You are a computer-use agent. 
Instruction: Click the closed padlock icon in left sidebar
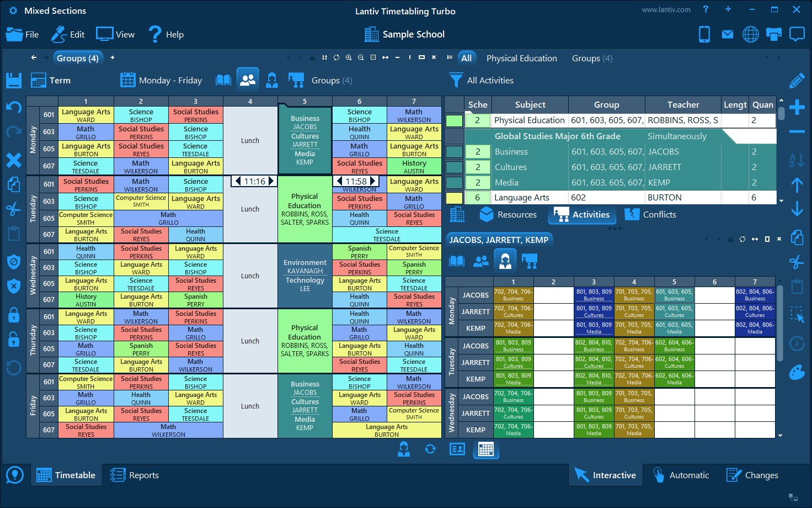pos(14,315)
